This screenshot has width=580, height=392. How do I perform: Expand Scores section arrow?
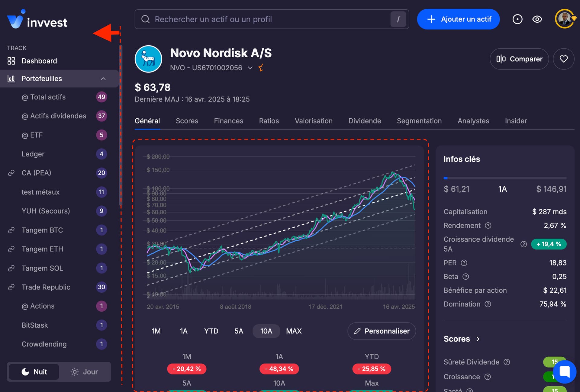478,339
